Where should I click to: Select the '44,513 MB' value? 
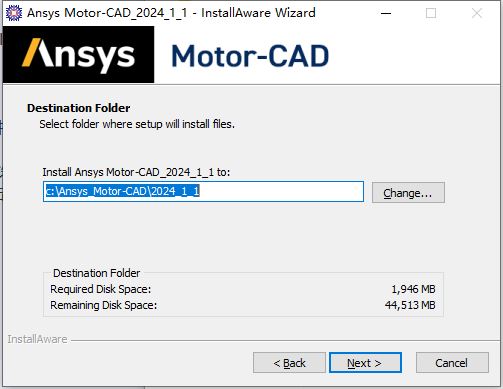tap(410, 305)
